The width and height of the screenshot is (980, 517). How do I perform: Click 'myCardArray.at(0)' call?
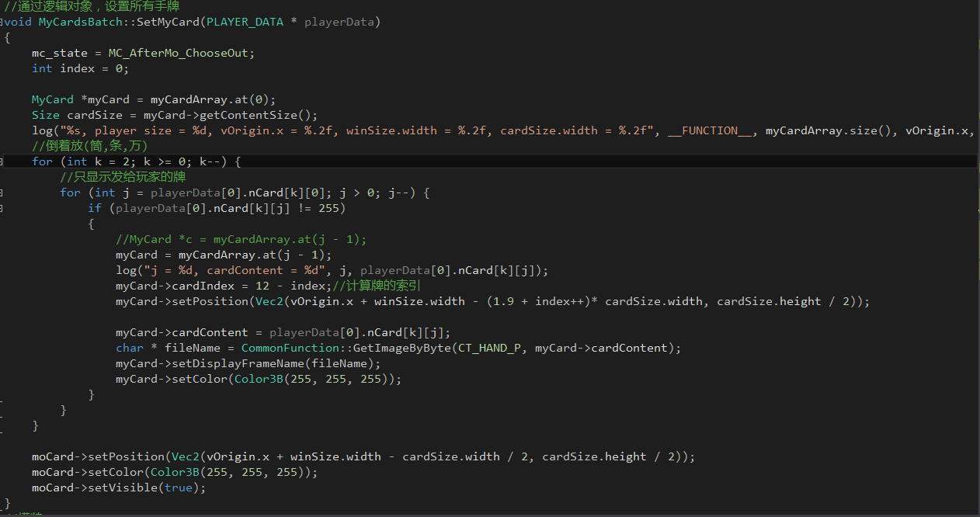tap(210, 99)
